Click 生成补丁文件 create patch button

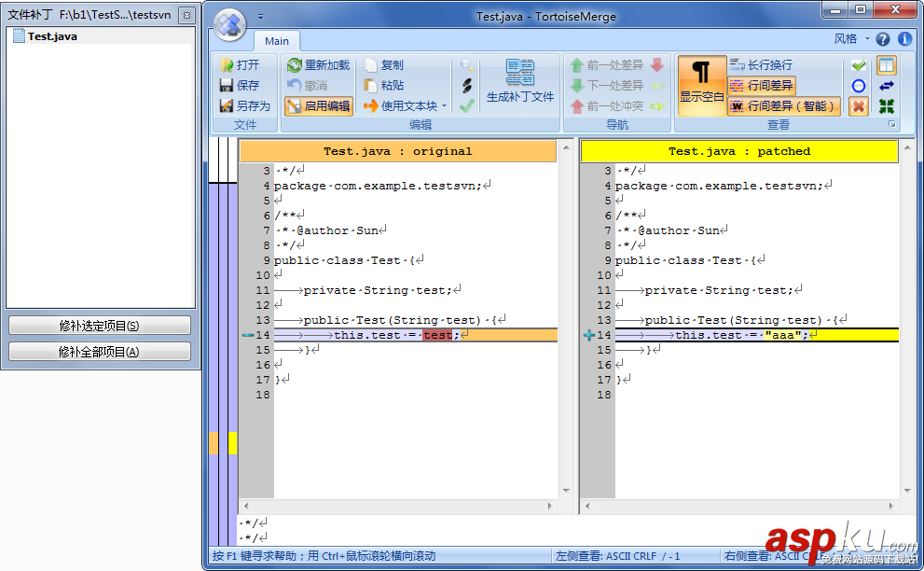[519, 81]
